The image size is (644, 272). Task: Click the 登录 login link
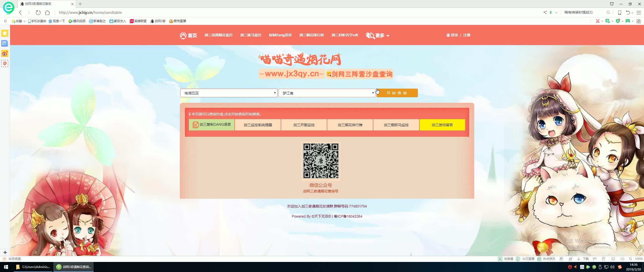[452, 35]
